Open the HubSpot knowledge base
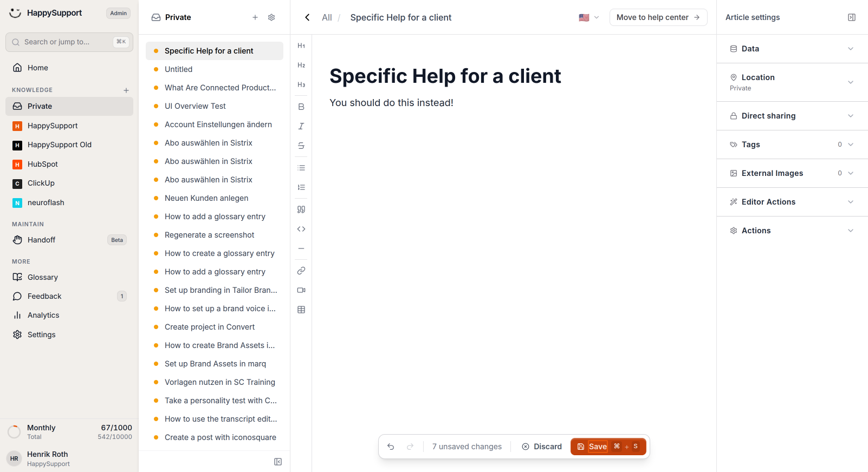 pyautogui.click(x=69, y=164)
